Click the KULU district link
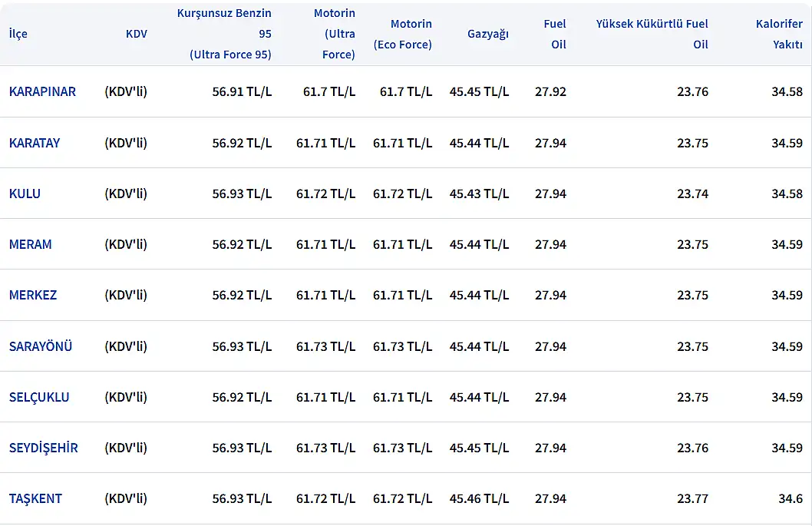Image resolution: width=812 pixels, height=526 pixels. (x=25, y=194)
